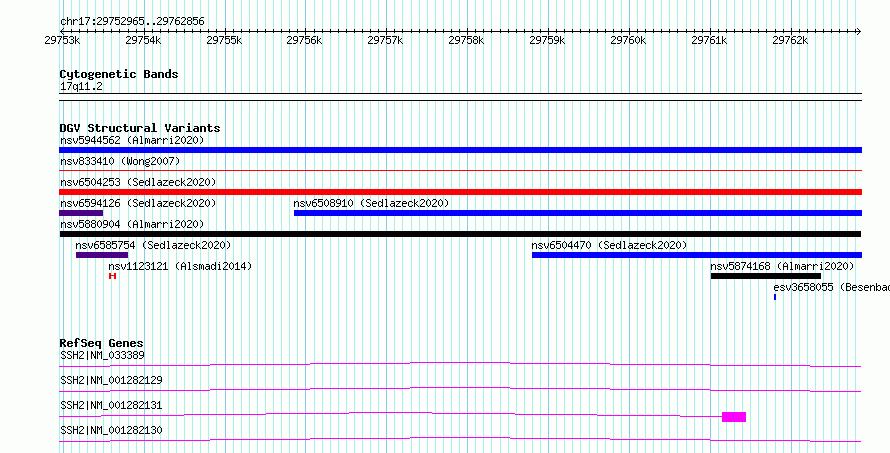The height and width of the screenshot is (453, 890).
Task: Open SSH2|NM_001282129 transcript label
Action: tap(111, 380)
